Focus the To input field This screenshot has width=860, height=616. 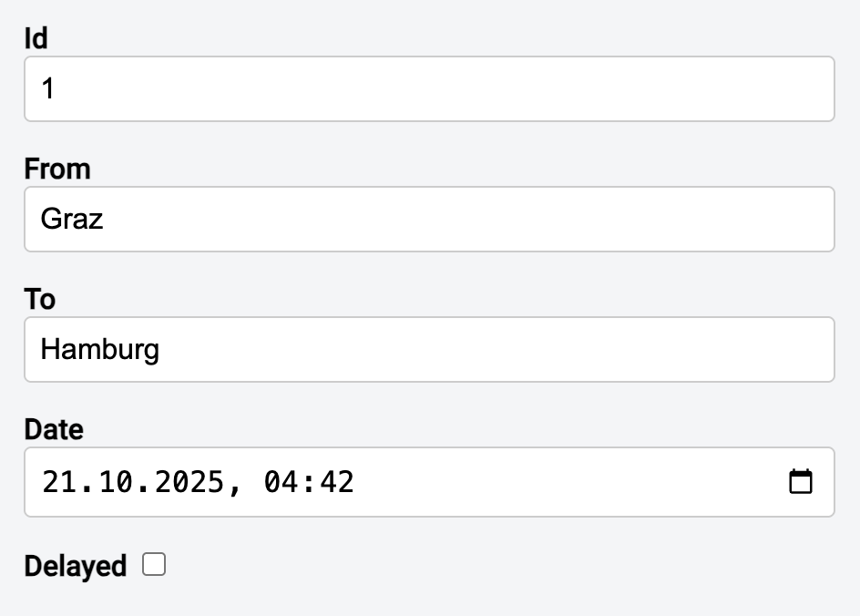[x=429, y=350]
